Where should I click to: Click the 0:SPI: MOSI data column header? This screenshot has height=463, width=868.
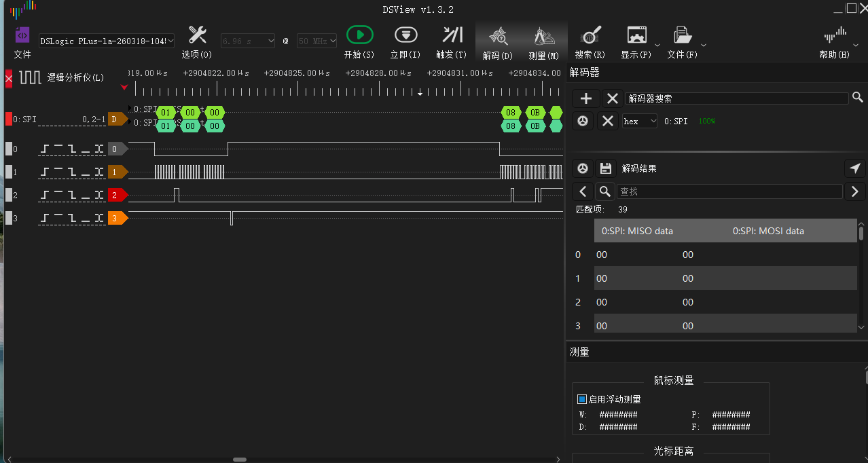[x=768, y=231]
